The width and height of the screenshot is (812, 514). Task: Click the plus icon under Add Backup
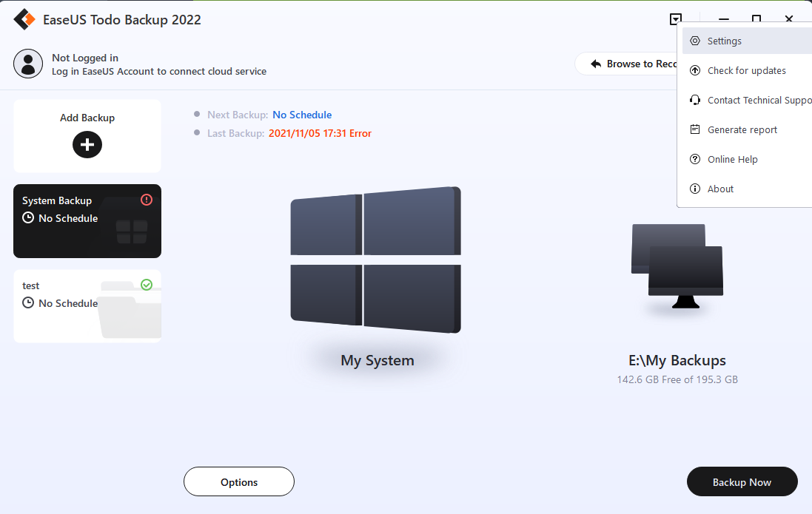pos(87,144)
